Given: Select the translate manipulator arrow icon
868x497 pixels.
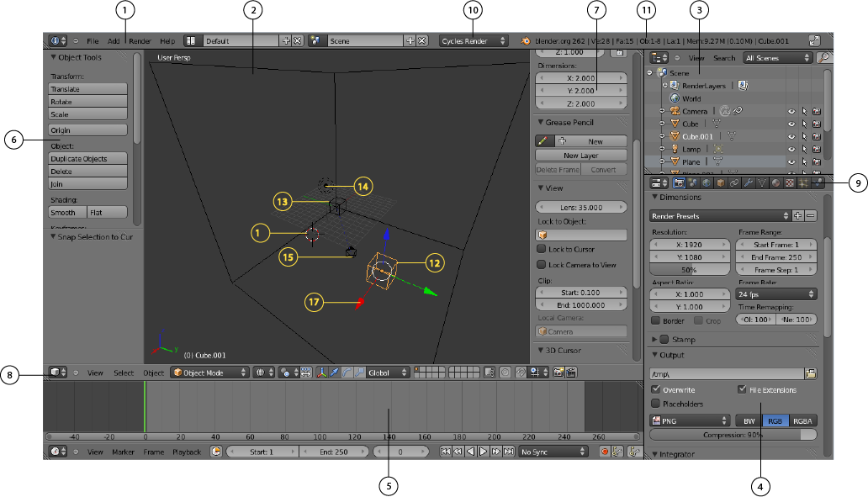Looking at the screenshot, I should point(335,373).
